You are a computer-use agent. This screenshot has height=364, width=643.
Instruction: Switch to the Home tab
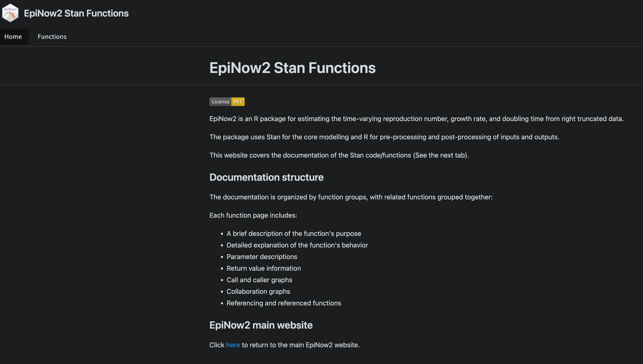pyautogui.click(x=13, y=36)
